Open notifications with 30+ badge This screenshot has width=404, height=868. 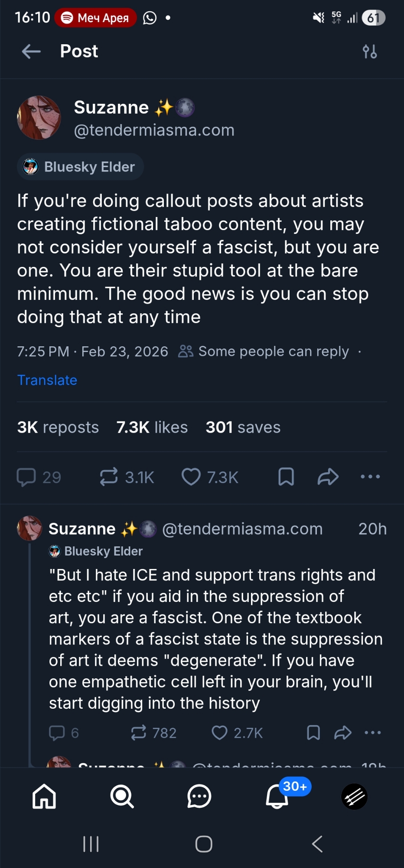point(277,796)
